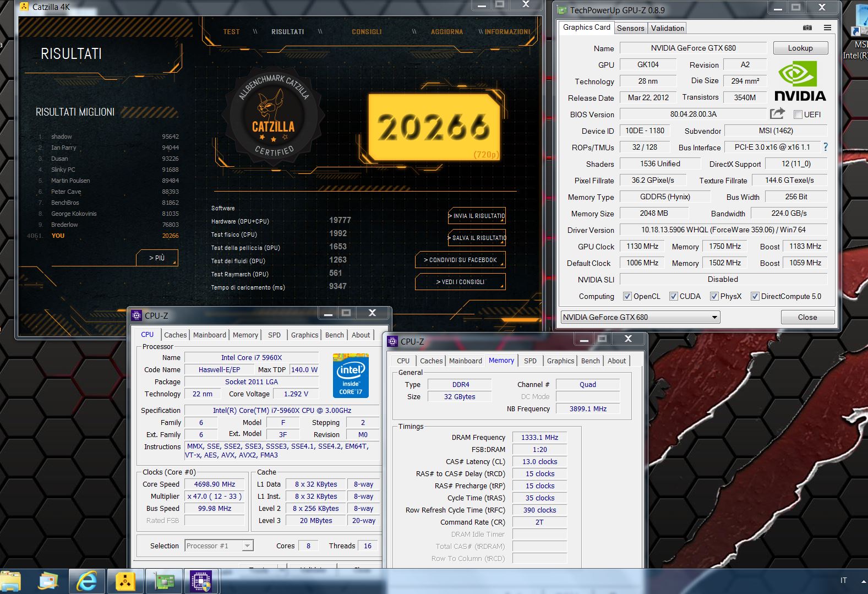Screen dimensions: 868x594
Task: Switch to the Sensors tab in GPU-Z
Action: click(x=630, y=28)
